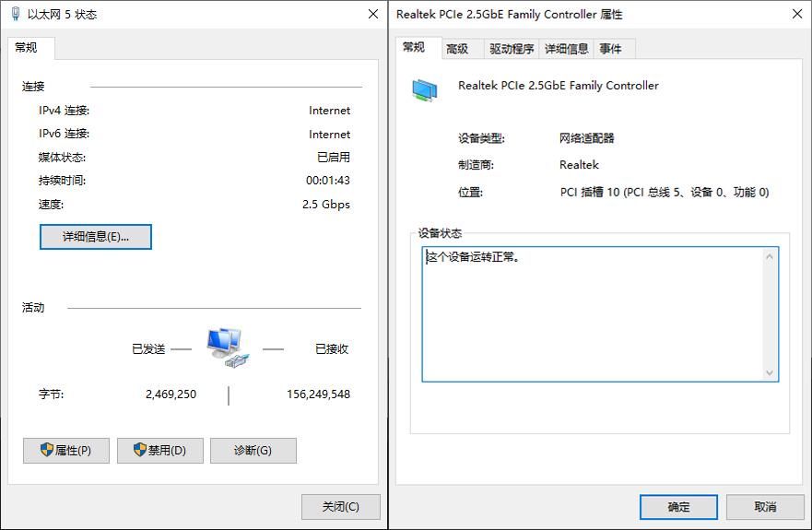
Task: Click the shield icon on 属性(P) button
Action: (x=47, y=450)
